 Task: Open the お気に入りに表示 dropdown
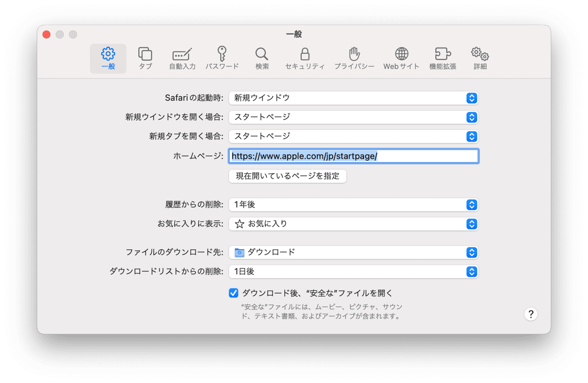pos(353,224)
